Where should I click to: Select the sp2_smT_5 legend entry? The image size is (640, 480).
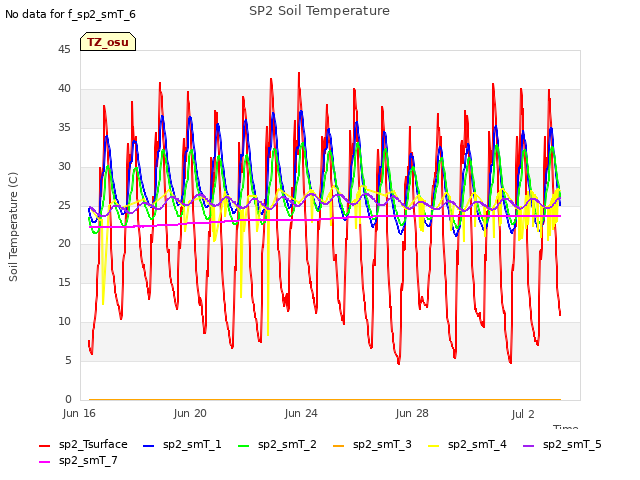[562, 444]
